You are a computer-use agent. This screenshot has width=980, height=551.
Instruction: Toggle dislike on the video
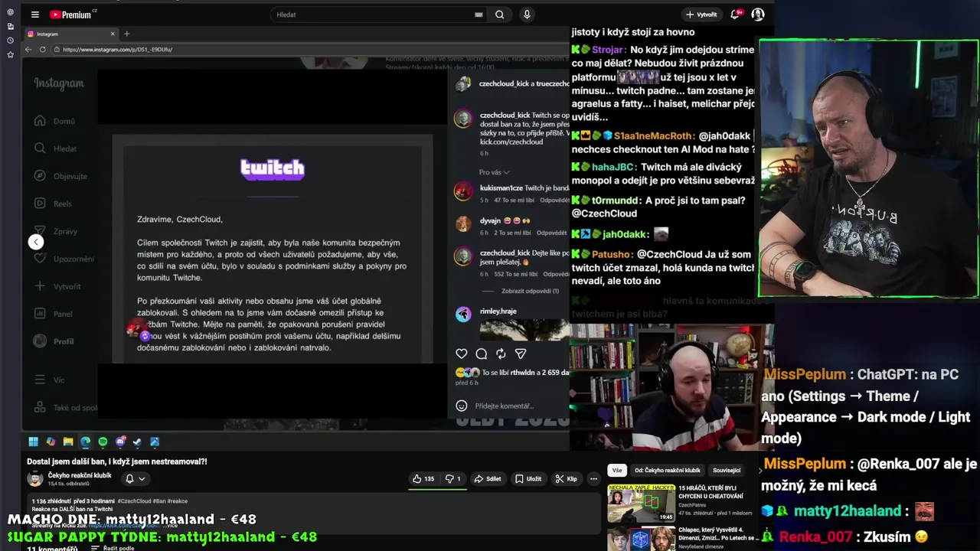pyautogui.click(x=452, y=479)
